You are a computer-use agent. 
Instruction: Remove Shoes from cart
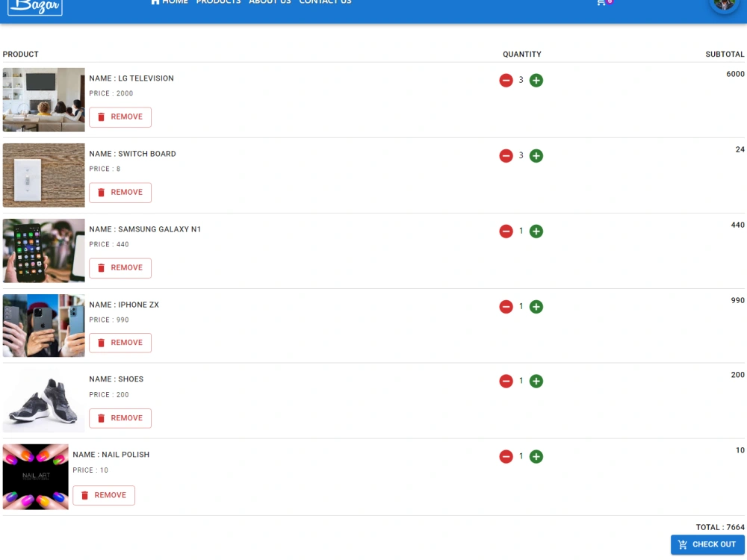120,418
